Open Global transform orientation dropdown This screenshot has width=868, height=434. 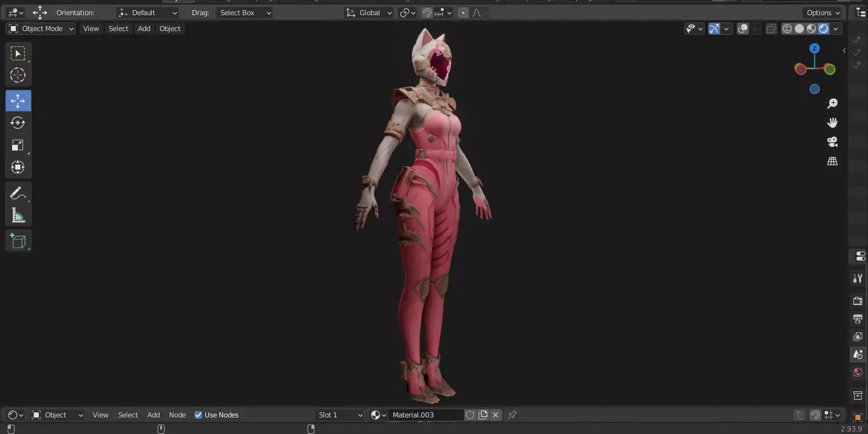click(x=369, y=13)
